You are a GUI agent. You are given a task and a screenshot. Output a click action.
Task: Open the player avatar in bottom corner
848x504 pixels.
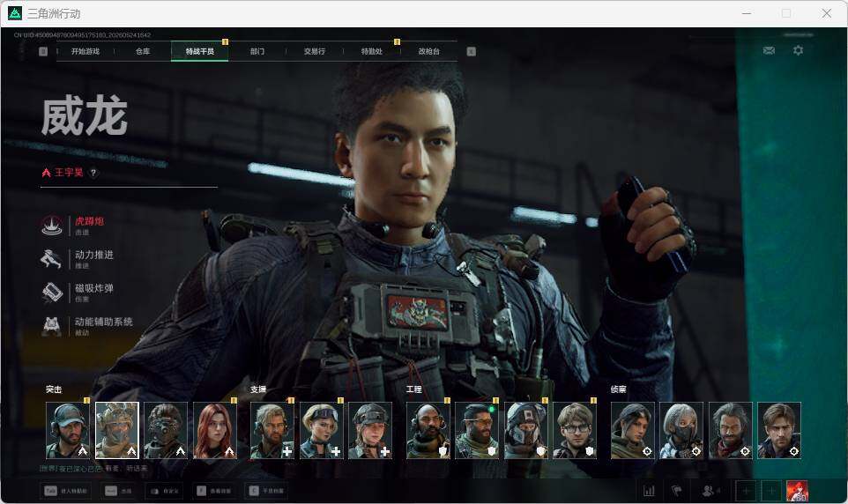797,491
